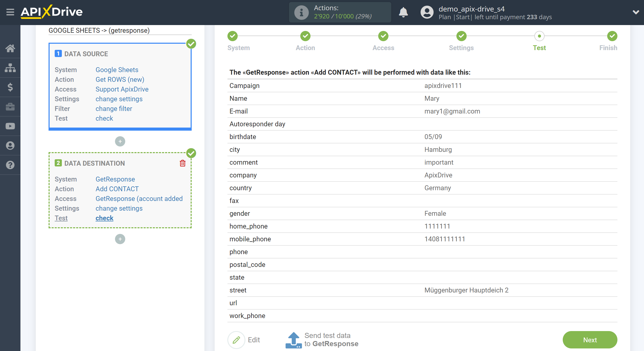This screenshot has width=644, height=351.
Task: Send test data to GetResponse
Action: (x=322, y=340)
